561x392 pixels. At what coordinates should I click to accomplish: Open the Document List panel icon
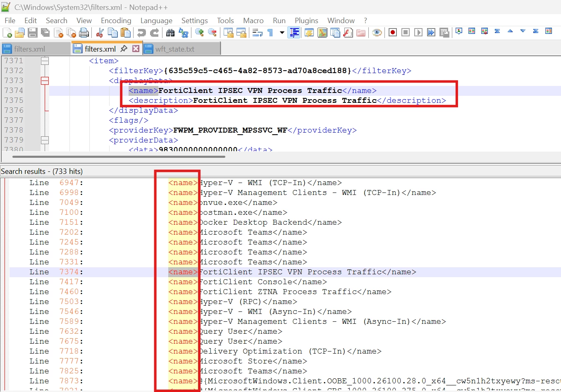coord(335,33)
